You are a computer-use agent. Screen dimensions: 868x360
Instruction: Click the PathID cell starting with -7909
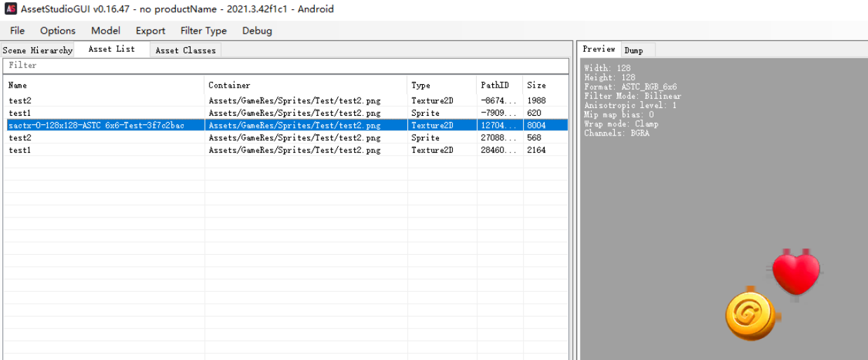click(498, 113)
